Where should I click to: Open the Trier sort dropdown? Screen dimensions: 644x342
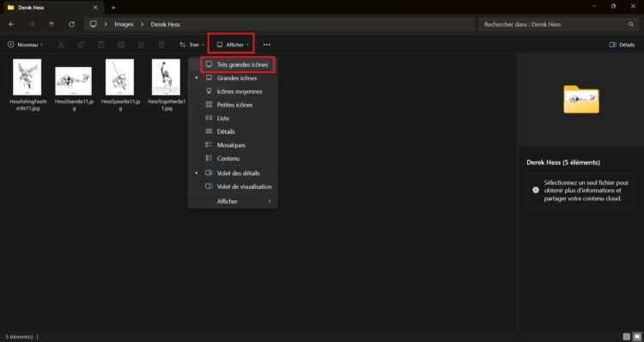tap(191, 45)
